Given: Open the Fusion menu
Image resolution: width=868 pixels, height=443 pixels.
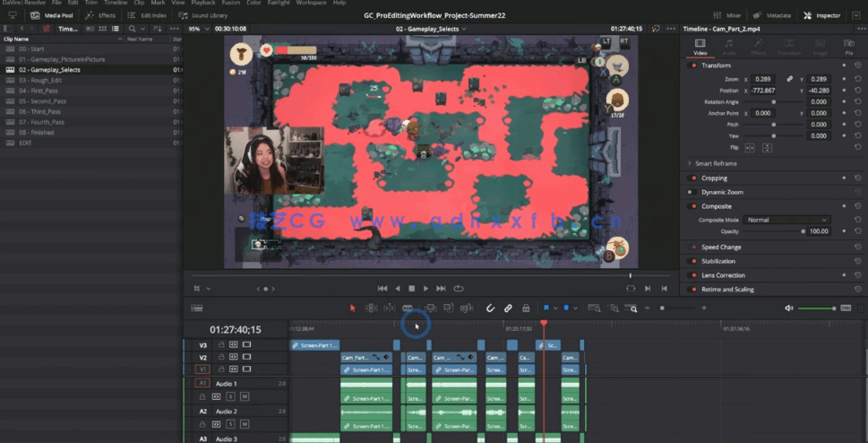Looking at the screenshot, I should coord(231,3).
